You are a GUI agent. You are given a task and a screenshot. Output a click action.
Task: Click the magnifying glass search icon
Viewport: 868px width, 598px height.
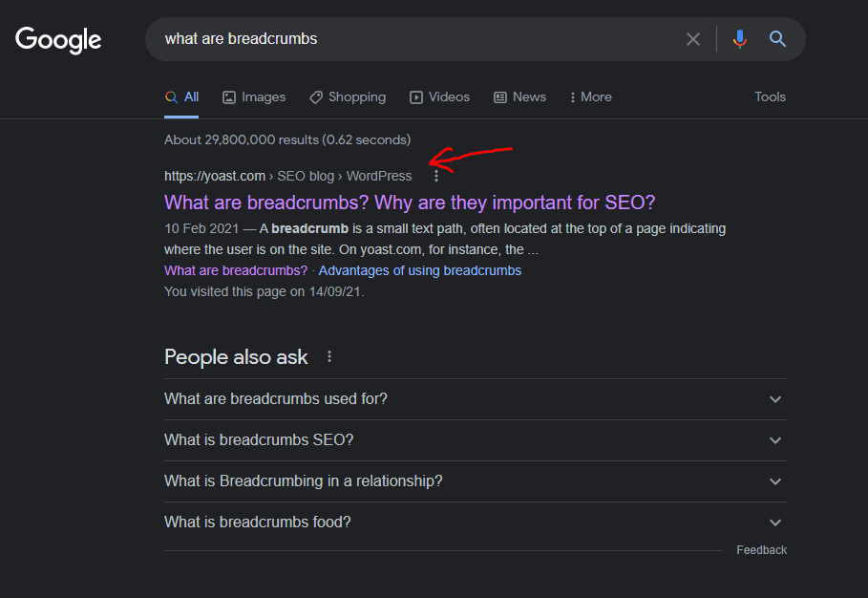tap(777, 39)
